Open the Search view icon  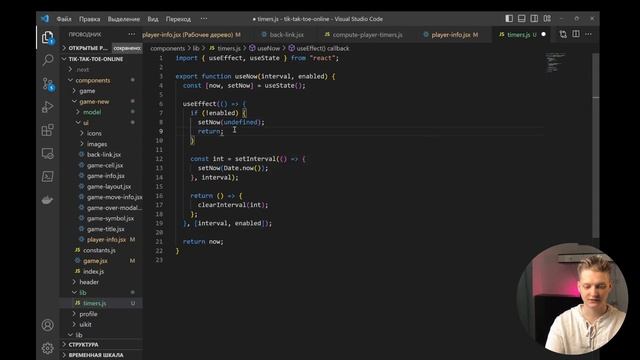tap(48, 60)
